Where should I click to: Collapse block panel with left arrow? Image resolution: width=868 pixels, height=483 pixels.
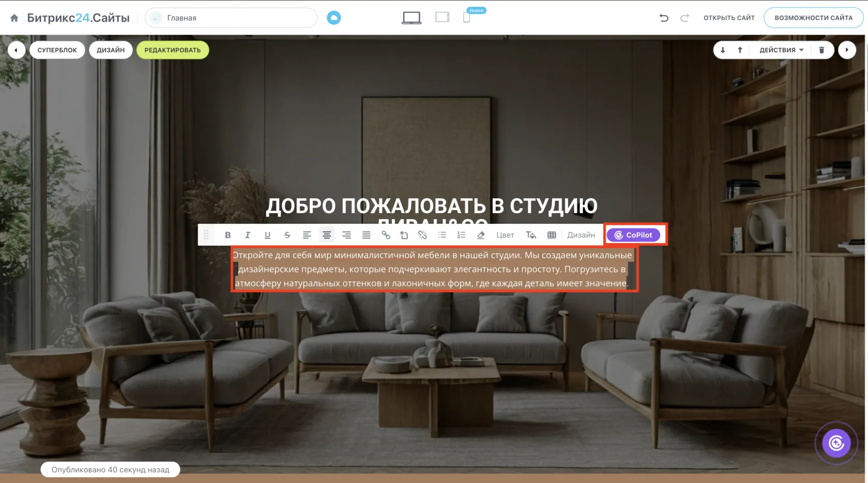pos(17,50)
